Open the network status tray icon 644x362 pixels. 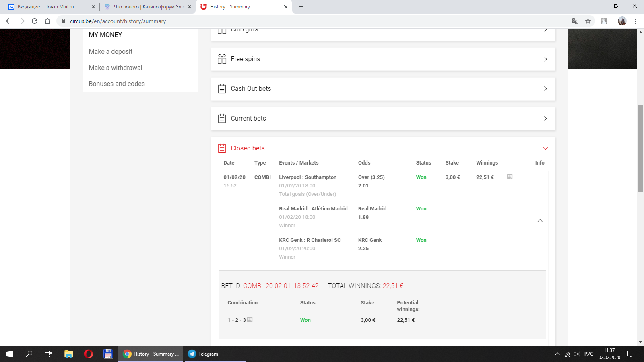(568, 354)
